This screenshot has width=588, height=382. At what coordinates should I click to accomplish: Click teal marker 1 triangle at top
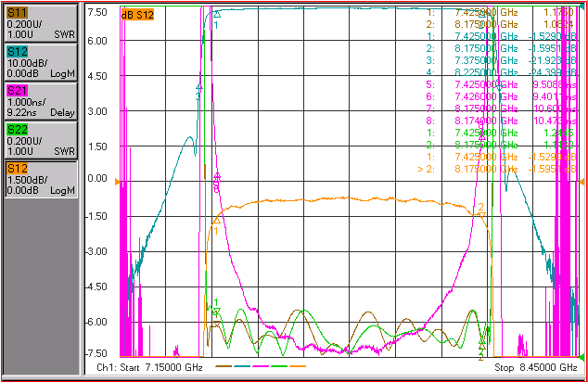pos(217,15)
